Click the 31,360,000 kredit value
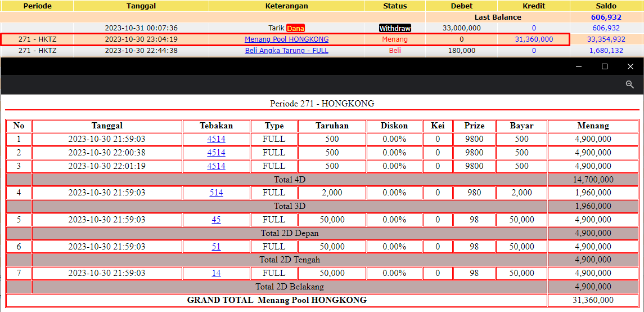This screenshot has width=644, height=312. [534, 39]
